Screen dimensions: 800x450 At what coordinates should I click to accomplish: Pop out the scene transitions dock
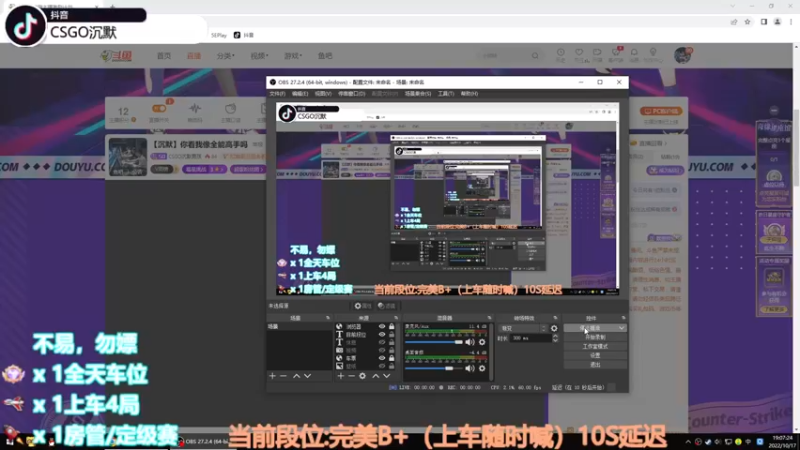click(556, 318)
